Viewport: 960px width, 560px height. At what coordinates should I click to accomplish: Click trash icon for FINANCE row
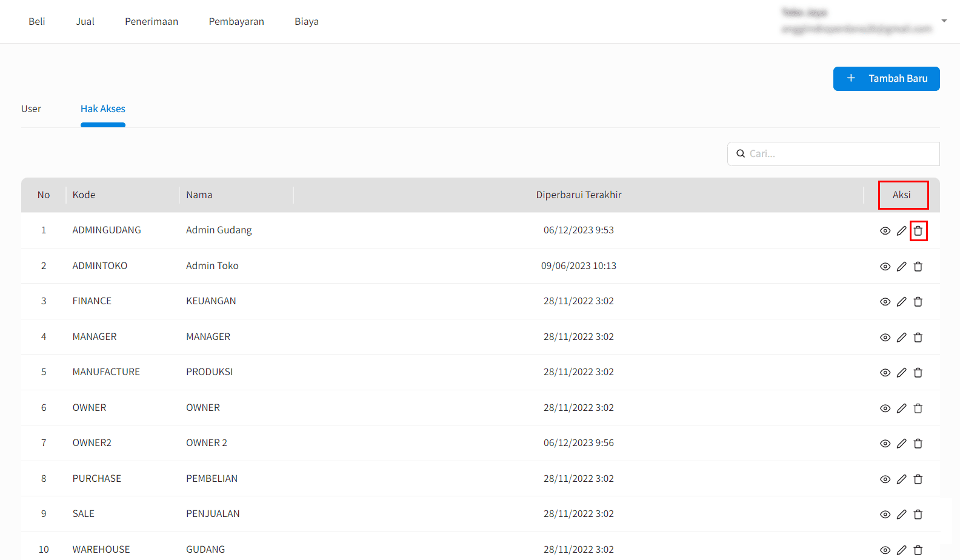tap(918, 302)
